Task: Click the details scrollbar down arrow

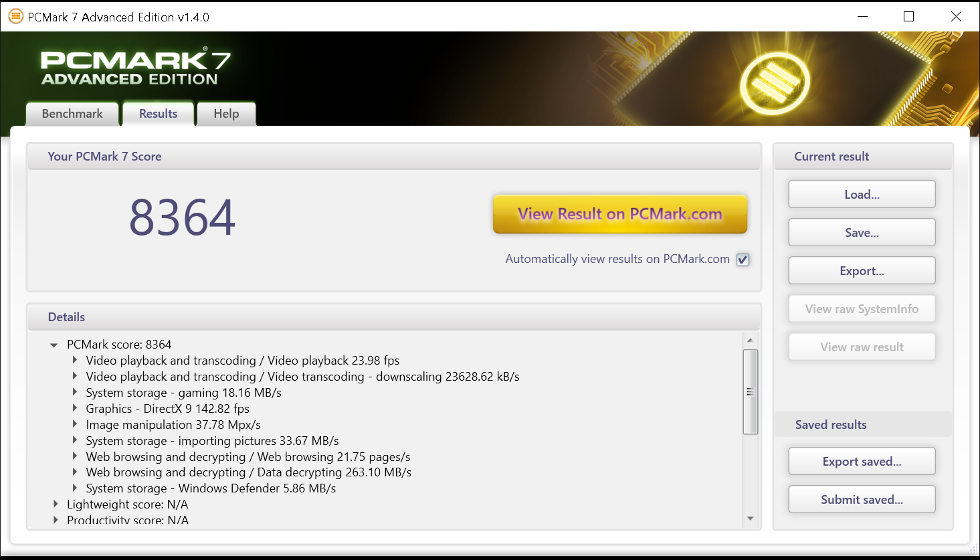Action: click(x=750, y=519)
